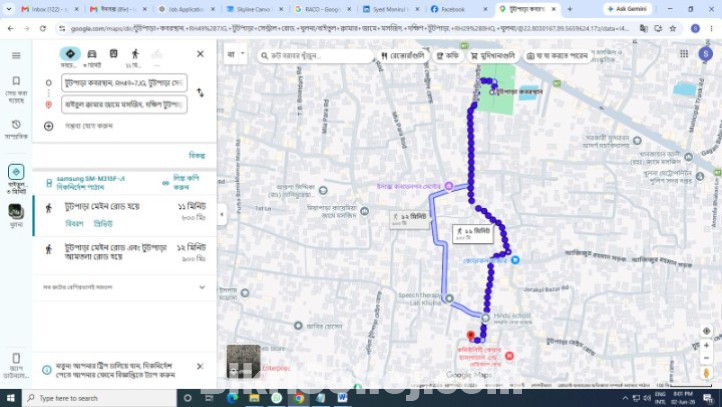722x407 pixels.
Task: Filter map by Groceries chip
Action: pyautogui.click(x=493, y=56)
